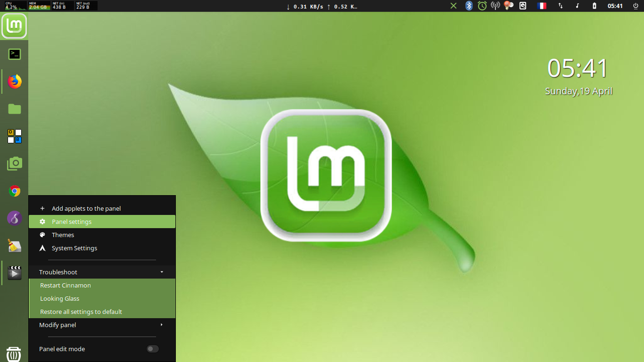Click the Sunday,19 April desklet date

(578, 91)
